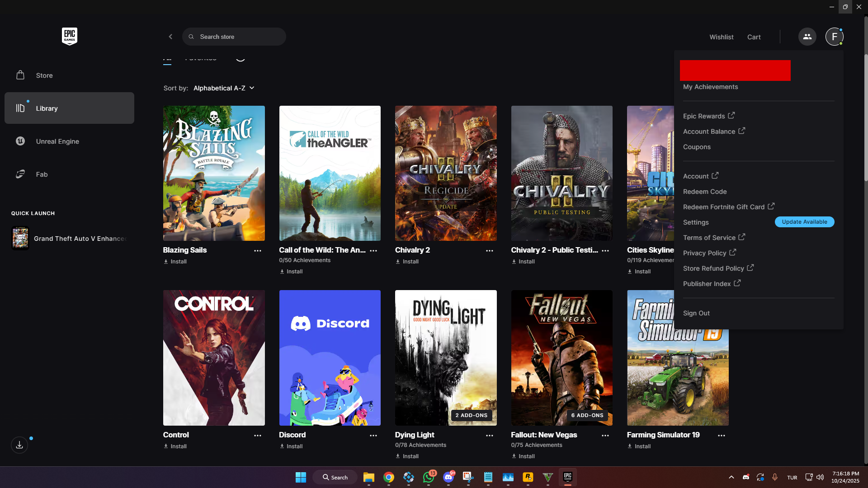This screenshot has width=868, height=488.
Task: Click the Epic Games logo
Action: click(x=70, y=37)
